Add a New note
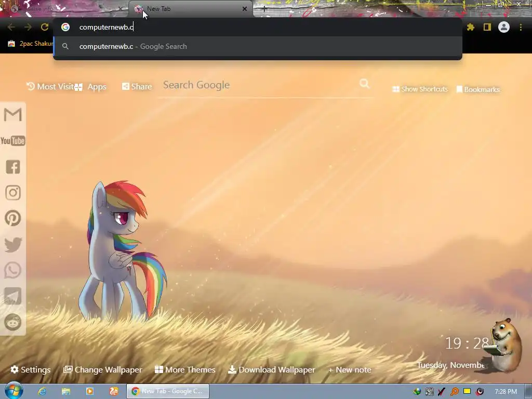 click(x=350, y=370)
